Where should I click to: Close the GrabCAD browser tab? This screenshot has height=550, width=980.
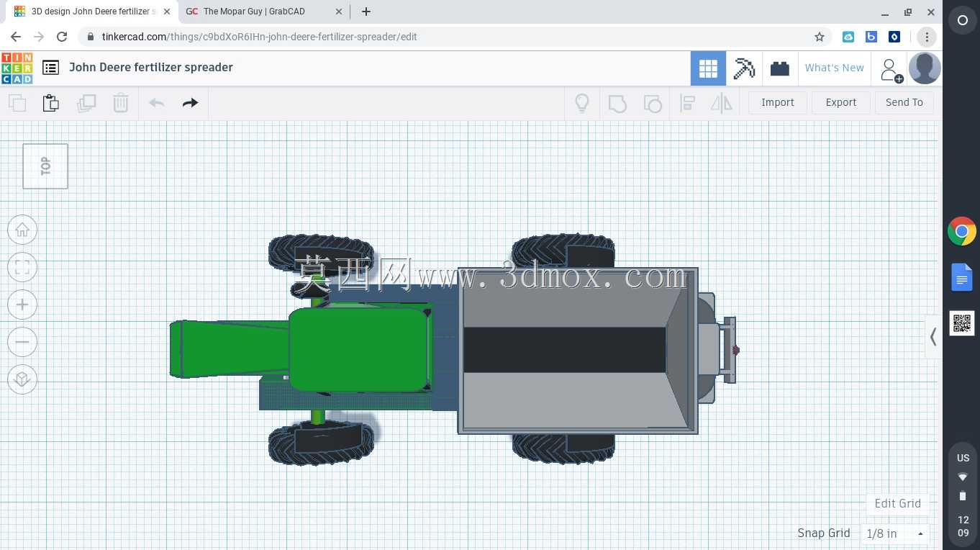click(339, 12)
